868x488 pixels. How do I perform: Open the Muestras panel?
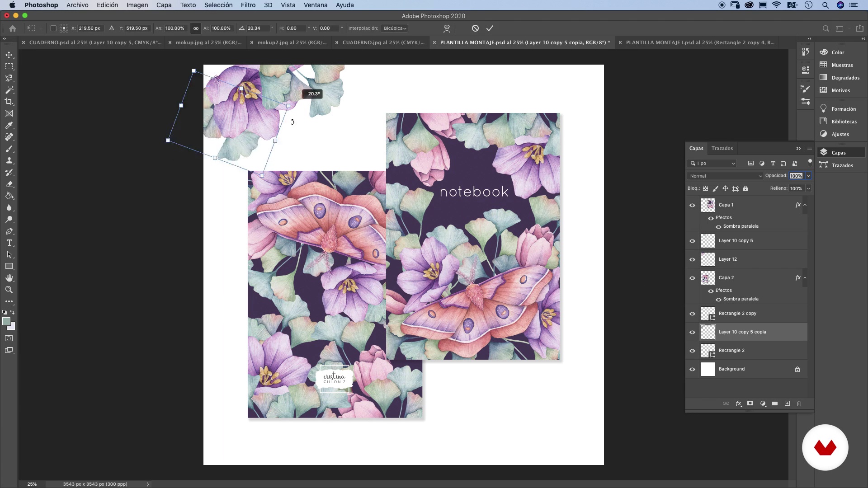(x=841, y=65)
